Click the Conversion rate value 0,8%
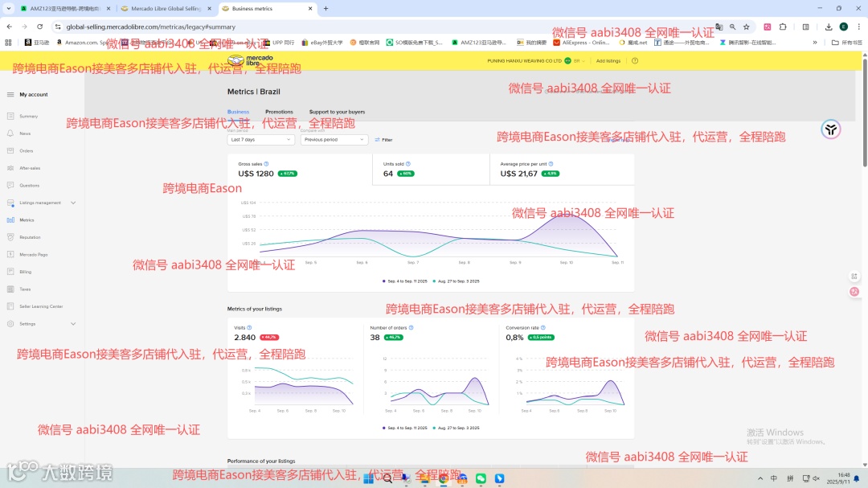The image size is (868, 488). (x=514, y=338)
